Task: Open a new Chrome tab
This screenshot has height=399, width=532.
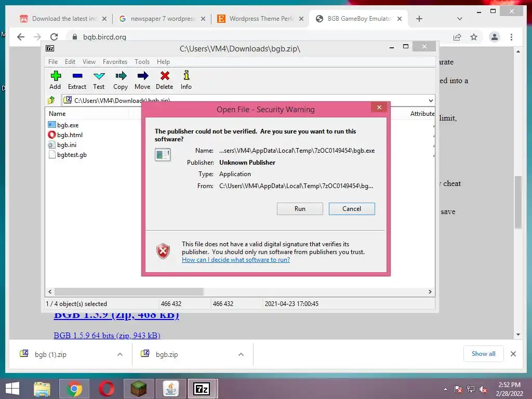Action: (419, 19)
